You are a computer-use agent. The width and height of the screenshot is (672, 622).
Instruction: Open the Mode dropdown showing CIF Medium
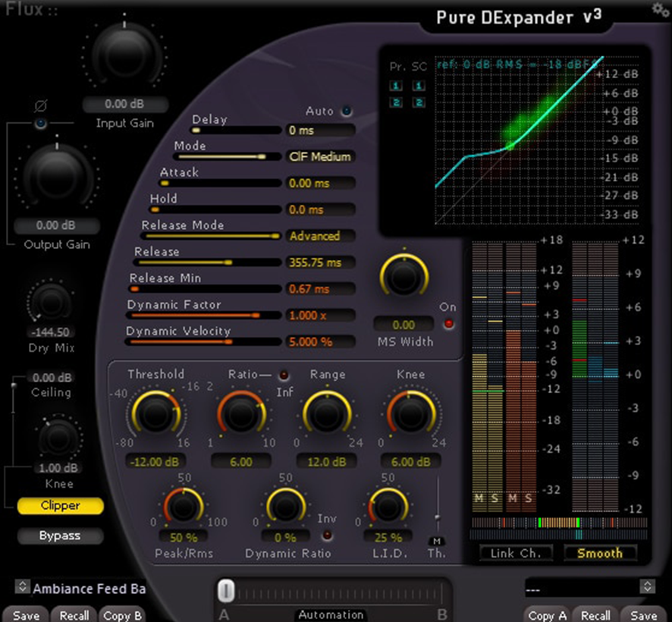(x=319, y=157)
